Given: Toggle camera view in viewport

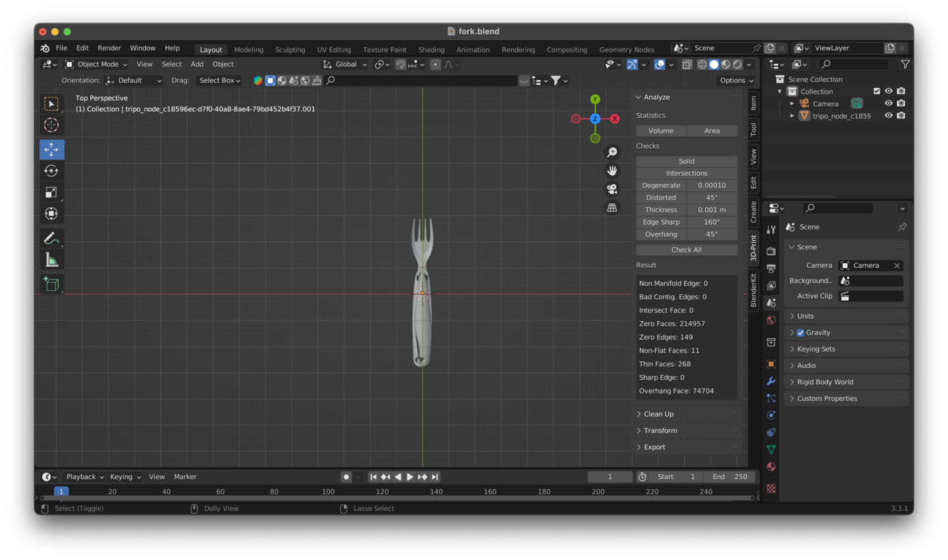Looking at the screenshot, I should point(612,189).
